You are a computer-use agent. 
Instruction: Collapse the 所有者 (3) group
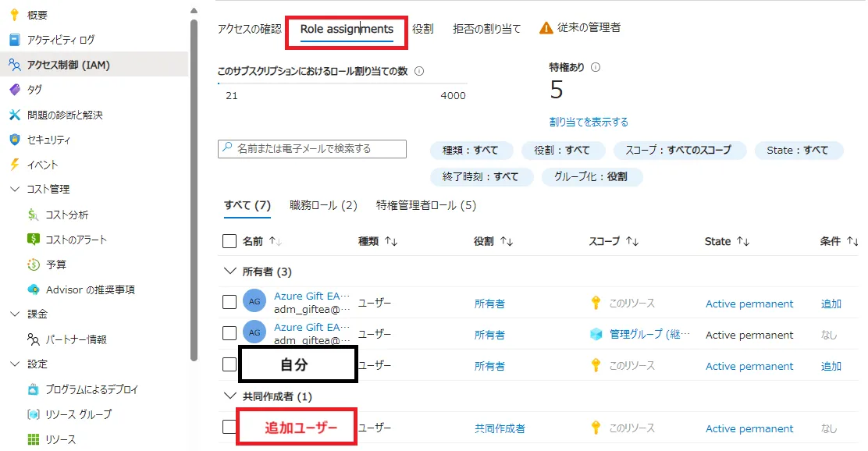point(229,272)
